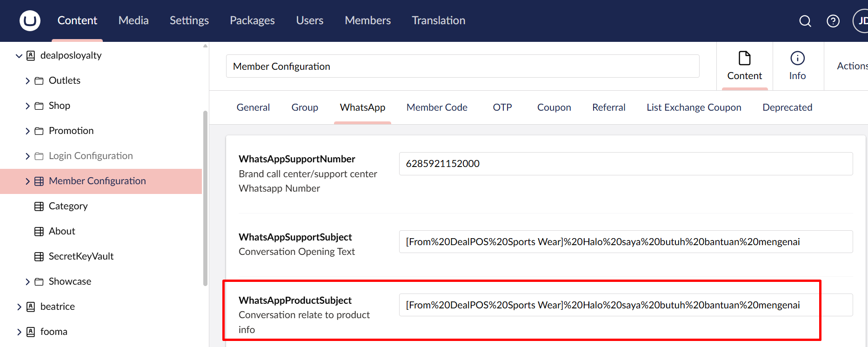The width and height of the screenshot is (868, 347).
Task: Expand the Showcase folder
Action: (27, 282)
